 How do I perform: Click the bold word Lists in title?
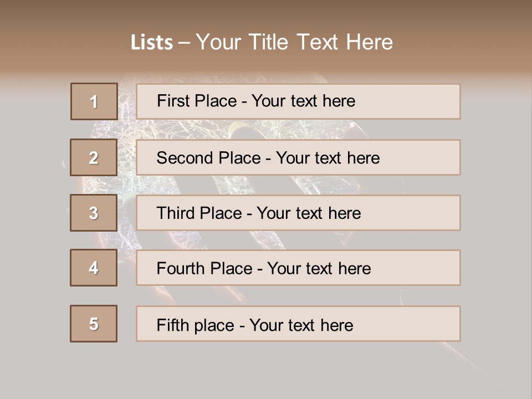click(152, 43)
